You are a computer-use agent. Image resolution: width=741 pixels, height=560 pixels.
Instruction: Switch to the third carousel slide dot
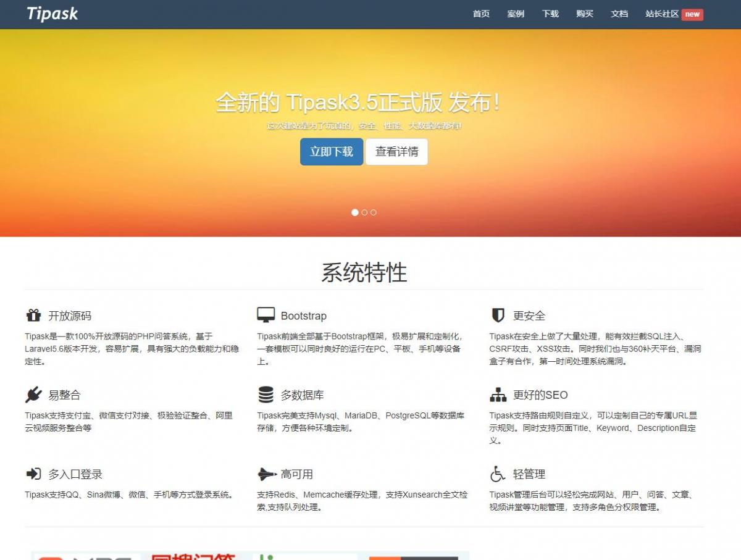tap(374, 212)
